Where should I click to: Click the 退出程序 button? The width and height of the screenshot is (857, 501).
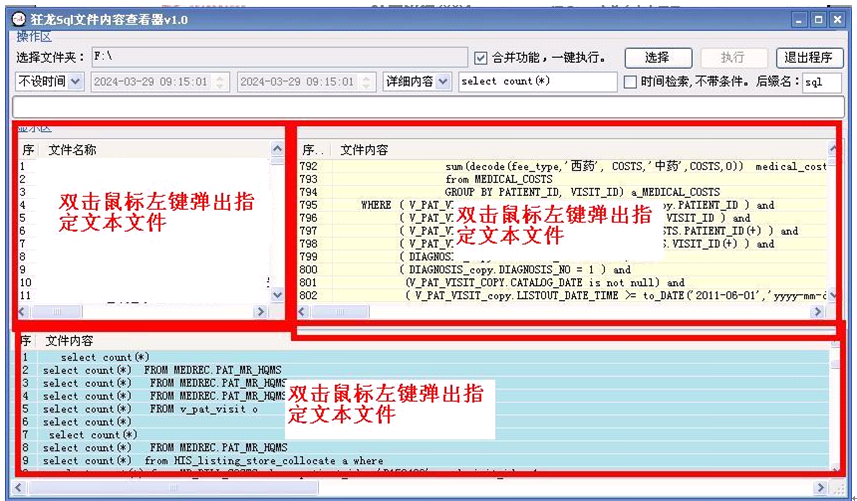pyautogui.click(x=809, y=58)
